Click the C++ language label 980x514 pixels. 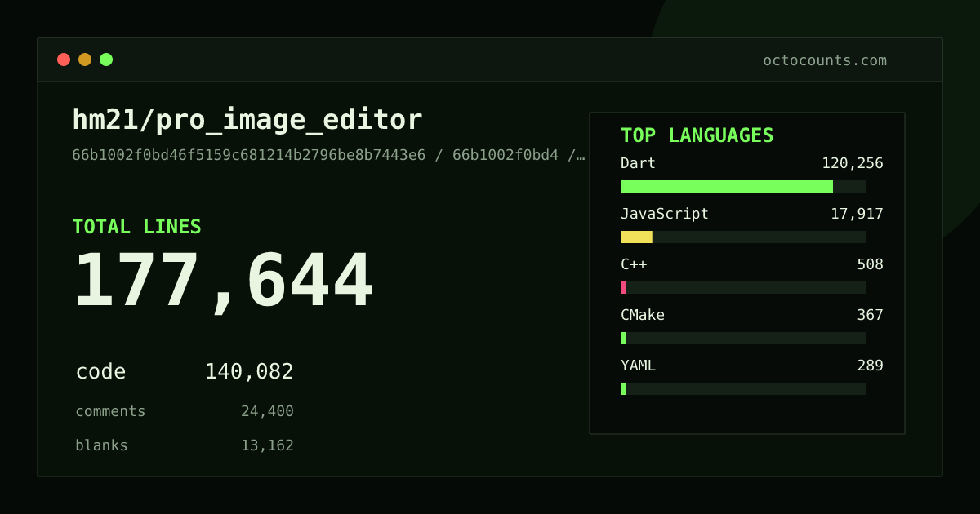pos(634,264)
